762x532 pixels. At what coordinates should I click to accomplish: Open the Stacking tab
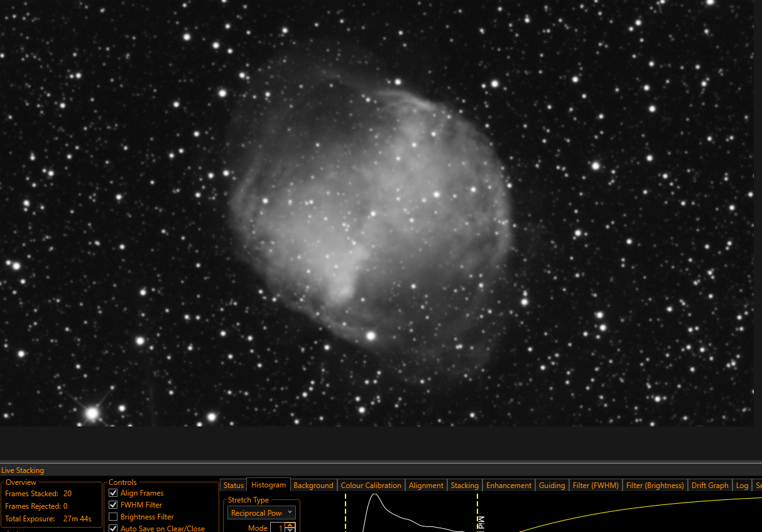(464, 486)
